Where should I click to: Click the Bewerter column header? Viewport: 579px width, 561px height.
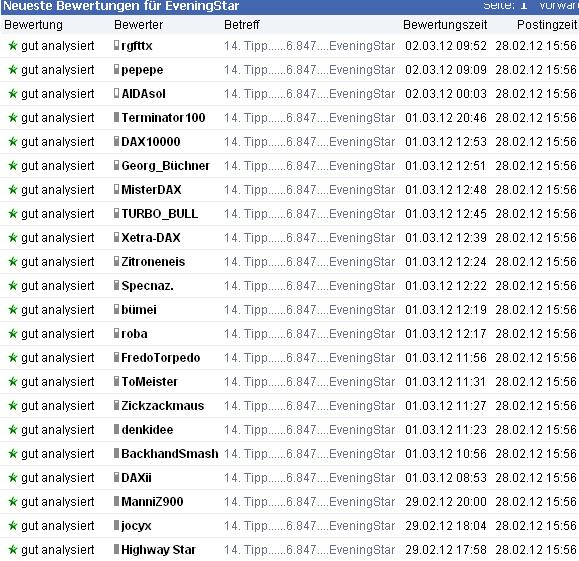click(x=138, y=25)
